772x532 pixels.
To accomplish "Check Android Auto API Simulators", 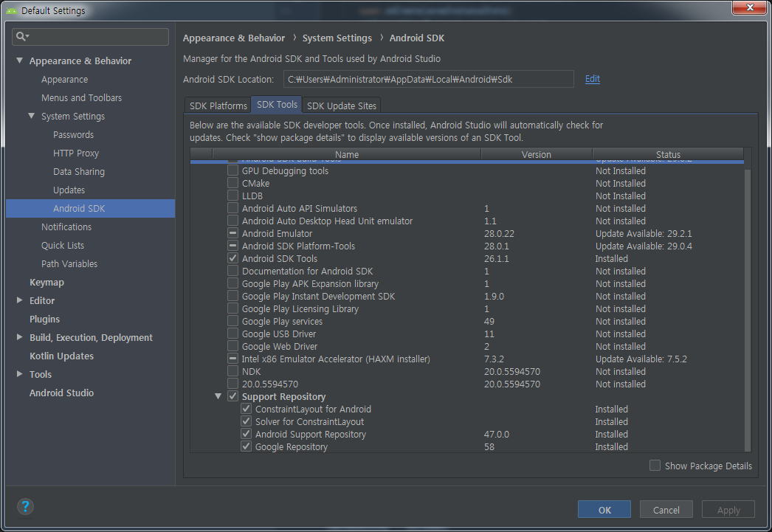I will pyautogui.click(x=233, y=207).
